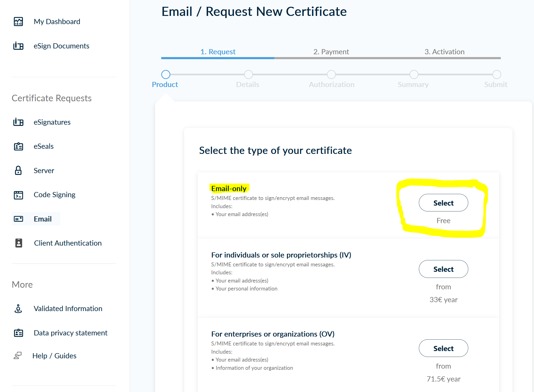This screenshot has width=534, height=392.
Task: Switch to the 3. Activation step tab
Action: pos(444,52)
